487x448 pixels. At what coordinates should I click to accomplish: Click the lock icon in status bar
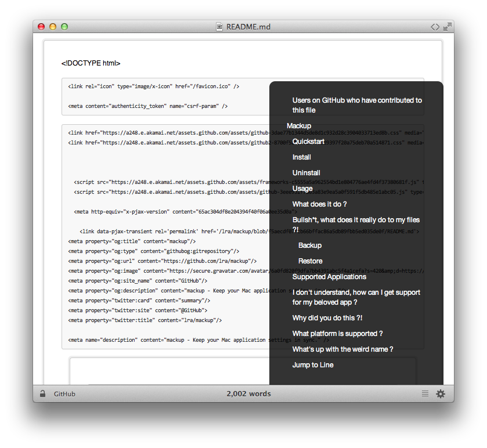pos(42,394)
